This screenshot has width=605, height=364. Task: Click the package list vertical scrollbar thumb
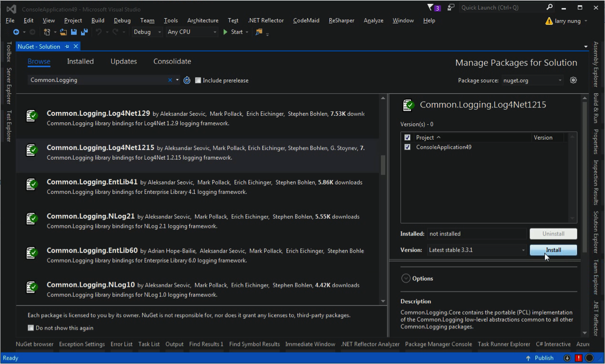[383, 165]
